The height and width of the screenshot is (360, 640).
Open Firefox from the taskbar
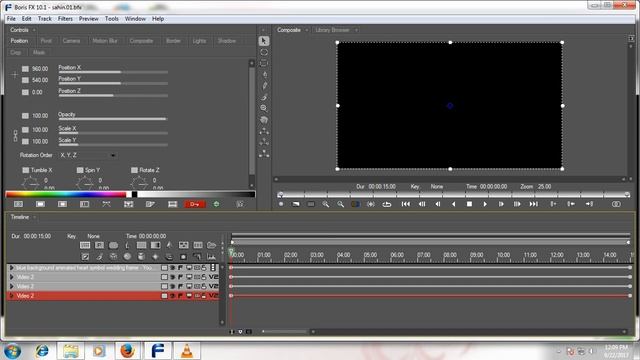(x=127, y=350)
